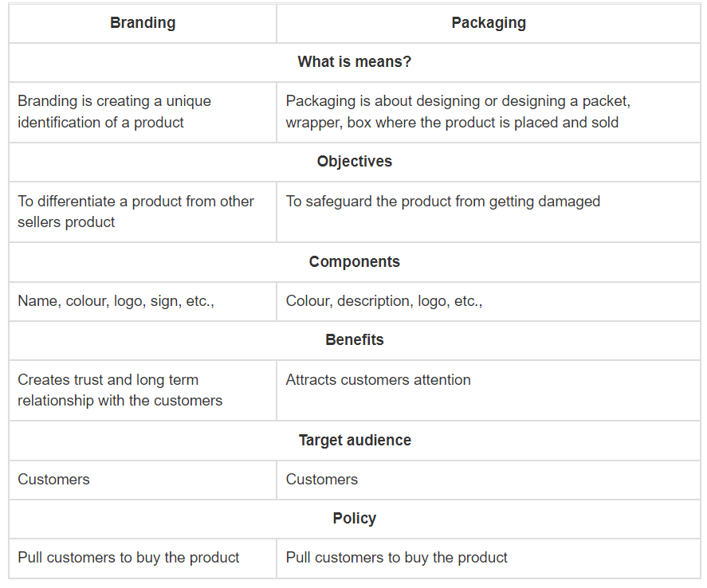Click 'Attracts customers attention' cell
Screen dimensions: 707x588
click(x=379, y=380)
